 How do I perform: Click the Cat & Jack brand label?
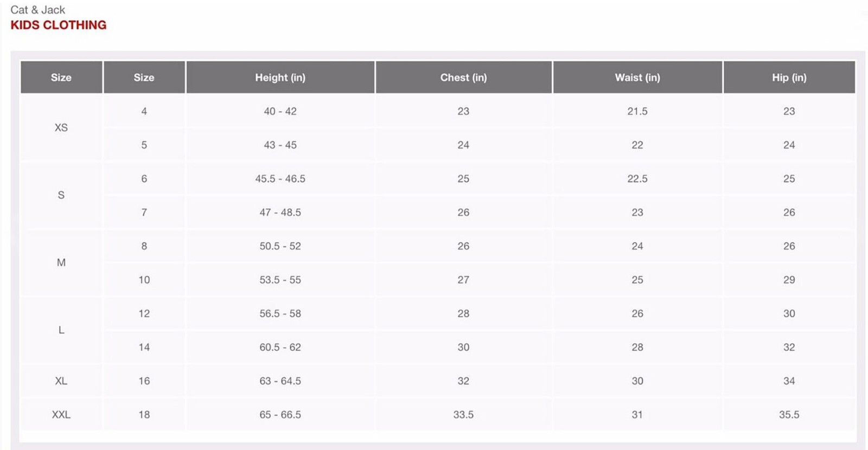[x=38, y=10]
